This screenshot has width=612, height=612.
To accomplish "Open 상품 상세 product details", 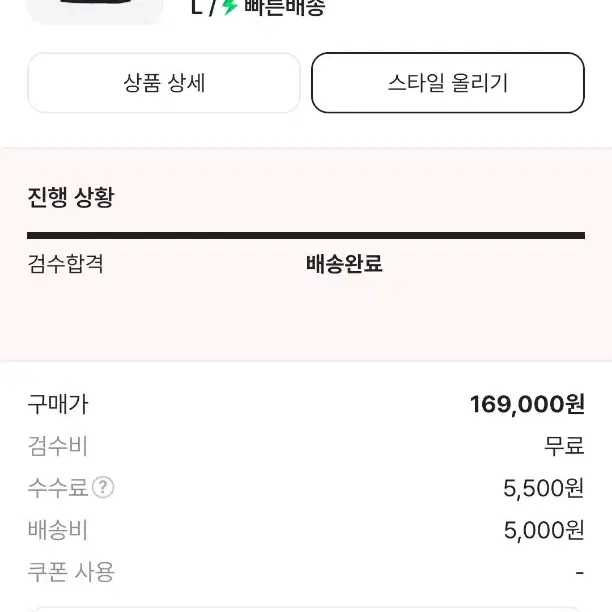I will click(164, 83).
